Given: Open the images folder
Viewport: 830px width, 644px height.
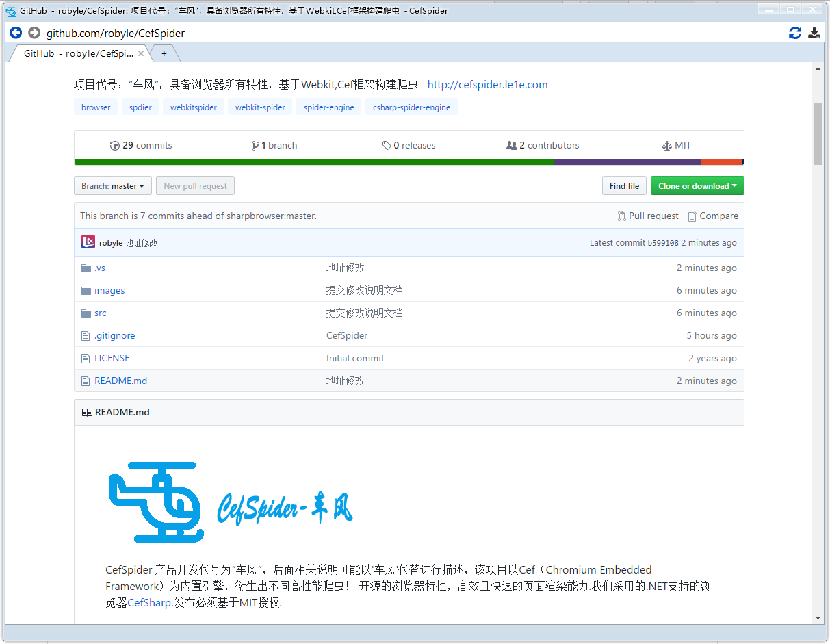Looking at the screenshot, I should [109, 290].
